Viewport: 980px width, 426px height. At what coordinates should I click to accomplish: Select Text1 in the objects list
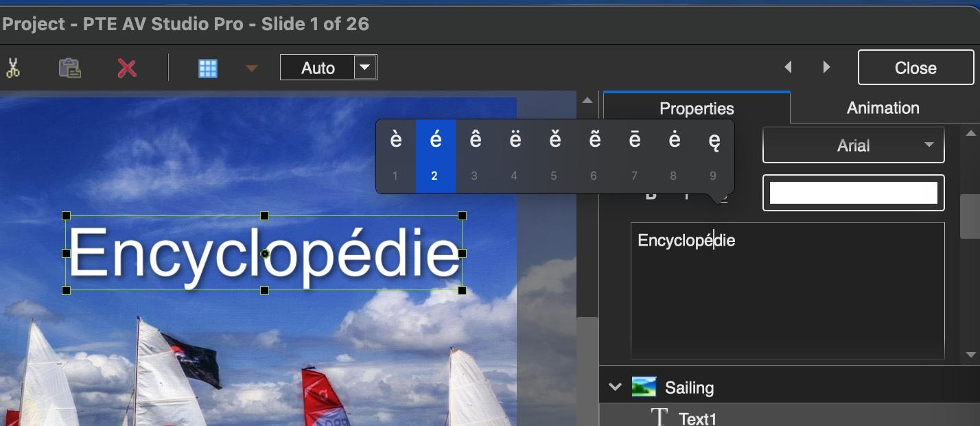(x=697, y=418)
